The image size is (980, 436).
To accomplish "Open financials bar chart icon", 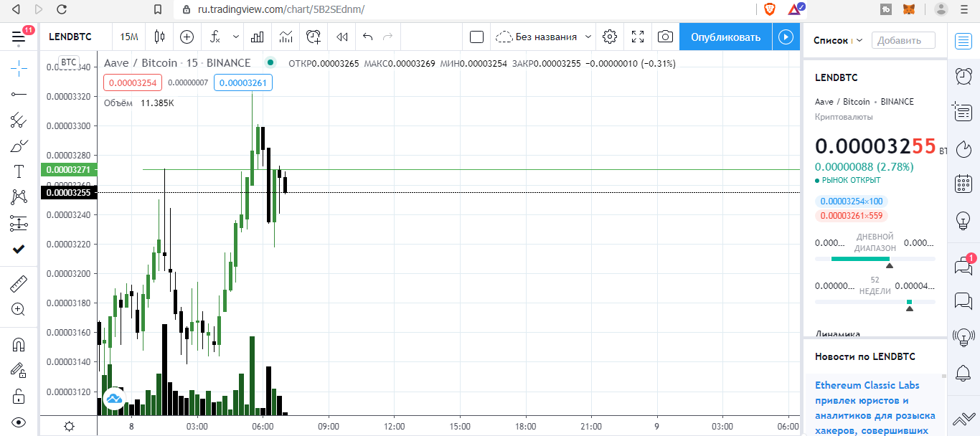I will (x=258, y=37).
